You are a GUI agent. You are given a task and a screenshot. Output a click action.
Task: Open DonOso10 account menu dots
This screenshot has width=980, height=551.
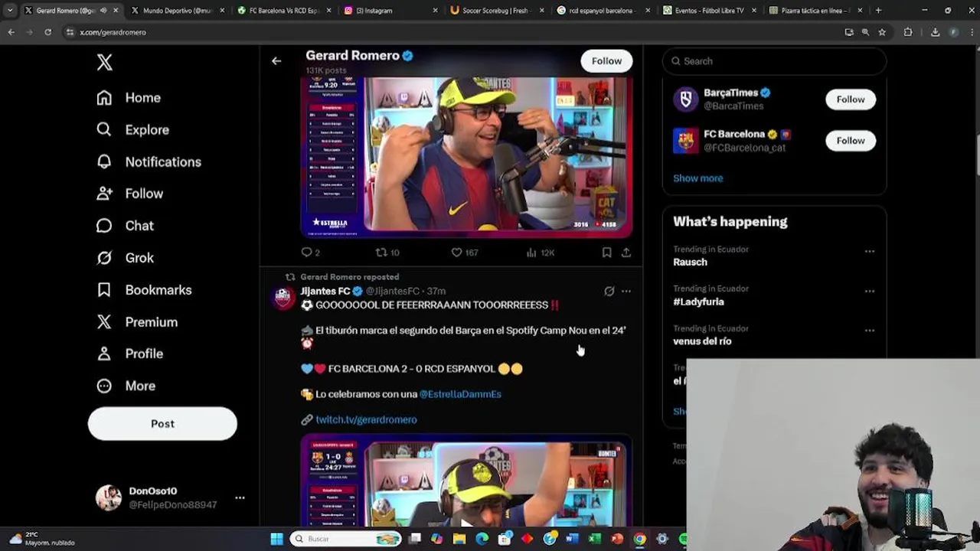coord(240,497)
